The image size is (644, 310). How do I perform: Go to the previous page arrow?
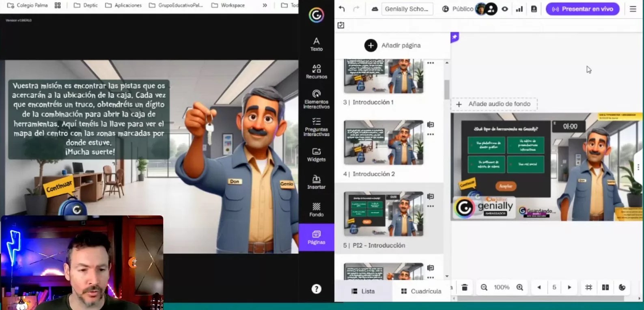(539, 287)
